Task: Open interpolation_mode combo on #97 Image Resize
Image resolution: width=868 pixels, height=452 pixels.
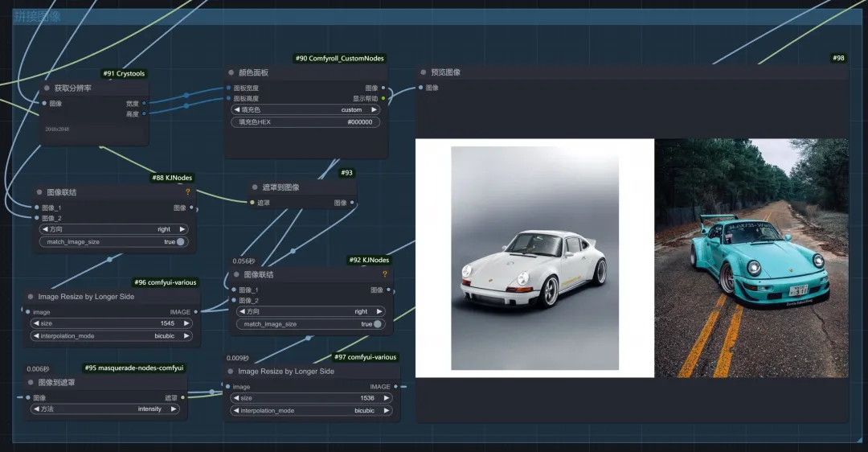Action: pyautogui.click(x=310, y=410)
